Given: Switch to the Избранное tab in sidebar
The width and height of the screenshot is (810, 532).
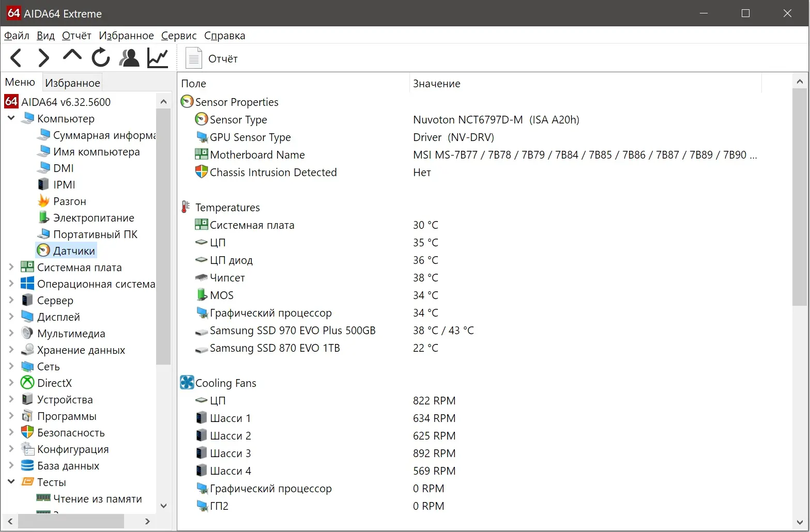Looking at the screenshot, I should tap(72, 83).
